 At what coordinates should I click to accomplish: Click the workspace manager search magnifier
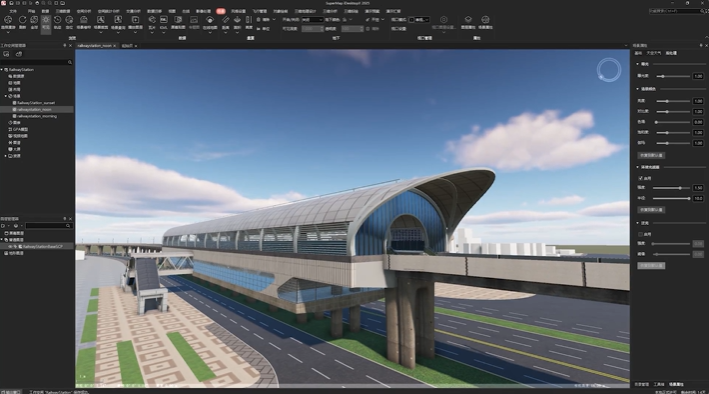click(x=70, y=62)
